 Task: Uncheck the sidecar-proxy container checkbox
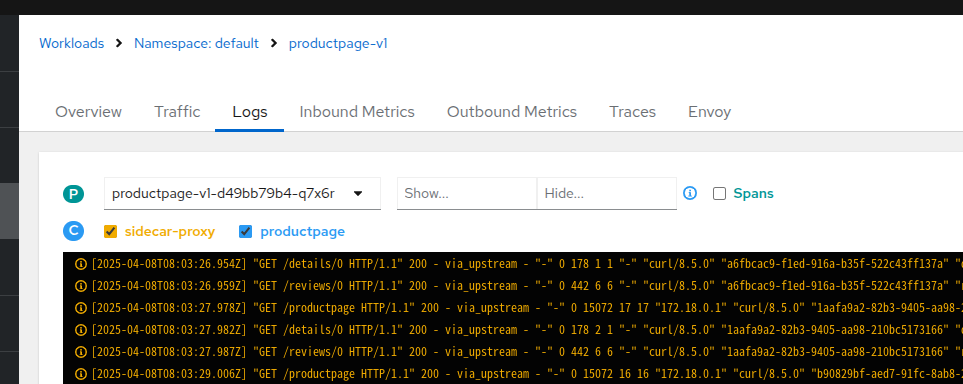coord(111,232)
